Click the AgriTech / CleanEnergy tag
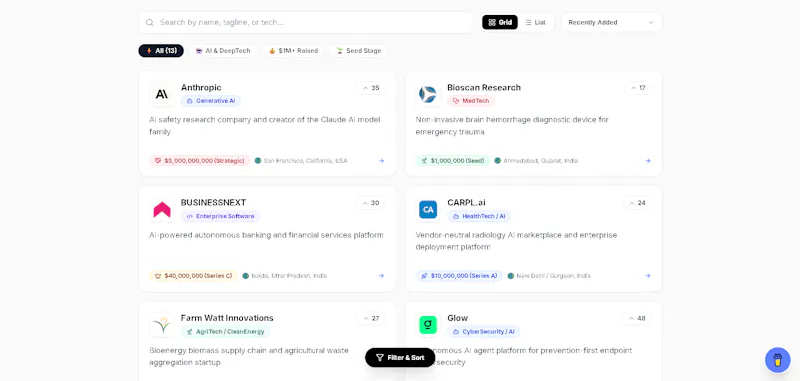800x381 pixels. coord(226,332)
